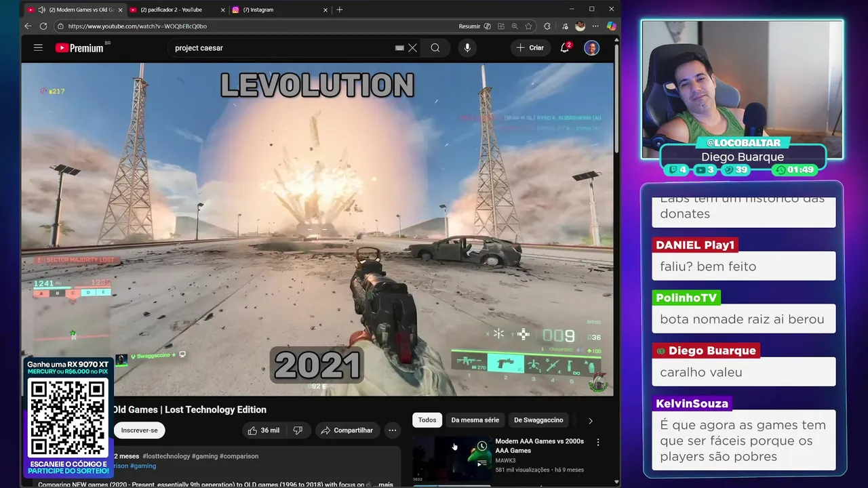
Task: Click the DANIEL Play1 chat username
Action: click(x=695, y=245)
